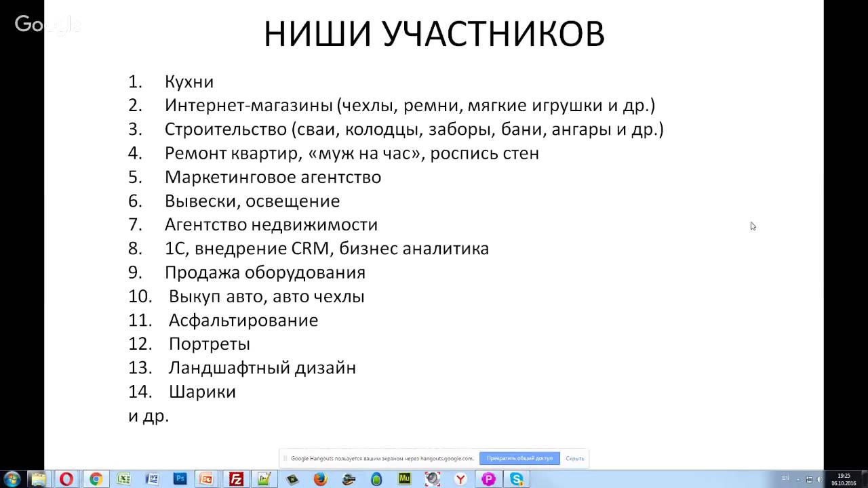
Task: Click "Асфальтирование" item
Action: (243, 320)
